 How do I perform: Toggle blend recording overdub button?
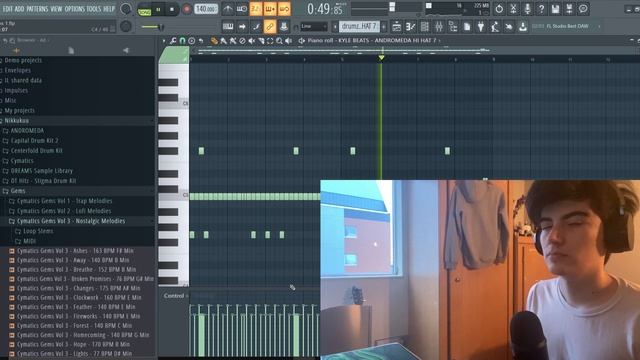click(x=270, y=9)
